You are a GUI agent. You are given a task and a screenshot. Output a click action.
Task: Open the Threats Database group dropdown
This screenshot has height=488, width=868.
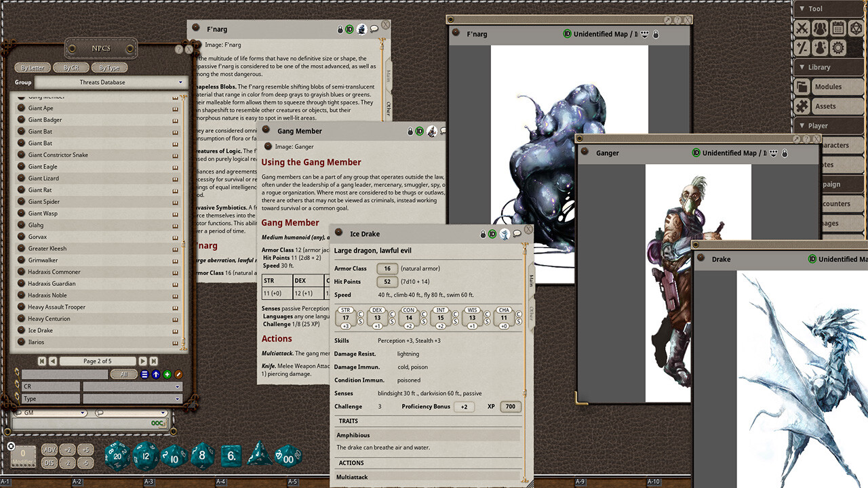pyautogui.click(x=180, y=82)
